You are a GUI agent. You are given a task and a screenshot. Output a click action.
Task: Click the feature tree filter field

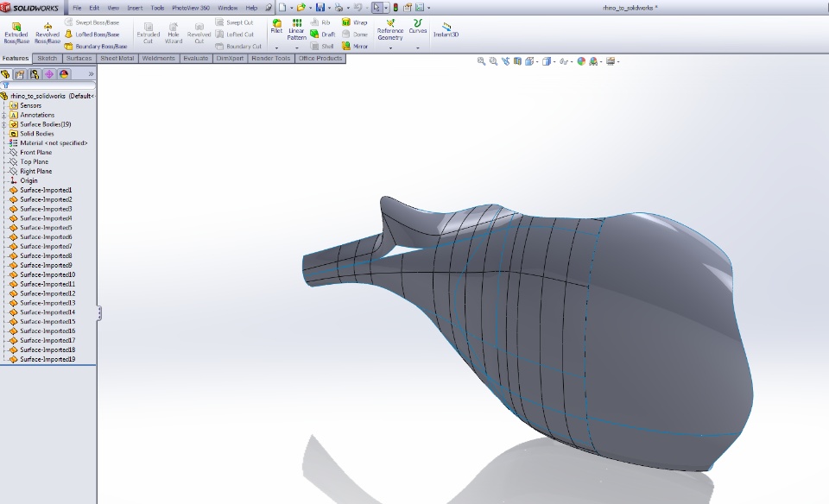point(48,85)
